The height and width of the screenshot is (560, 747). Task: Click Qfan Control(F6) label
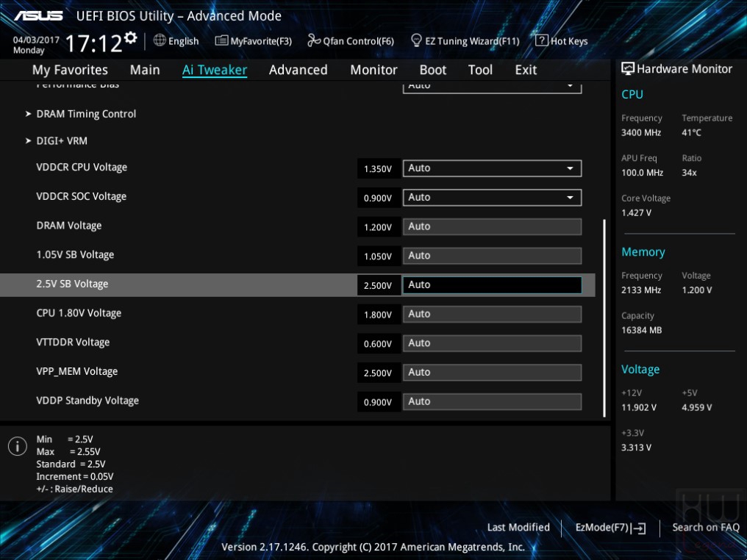click(358, 41)
